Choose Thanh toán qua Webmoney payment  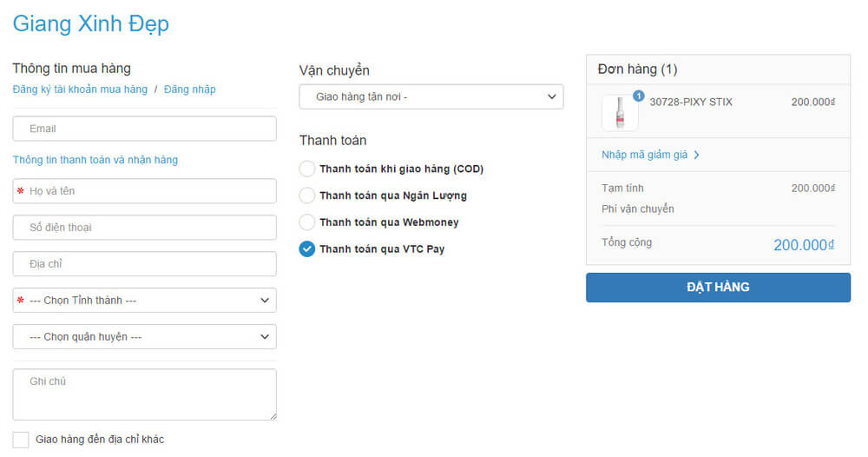pos(306,222)
